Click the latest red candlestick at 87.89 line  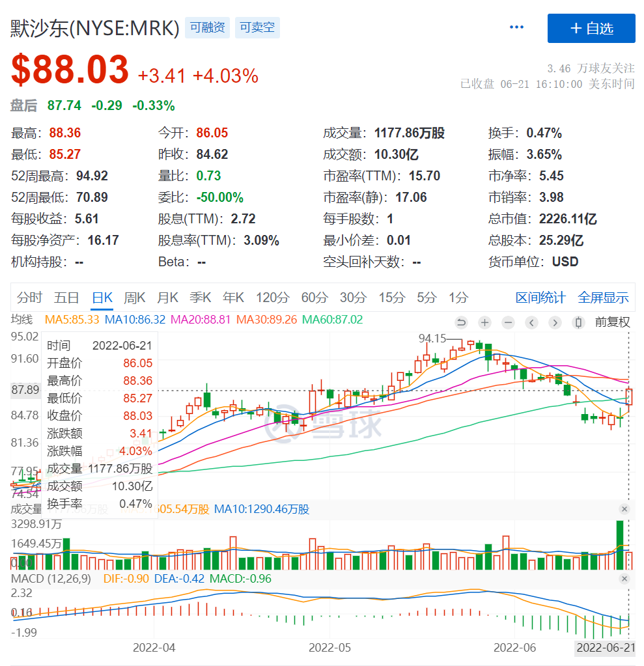(x=629, y=396)
